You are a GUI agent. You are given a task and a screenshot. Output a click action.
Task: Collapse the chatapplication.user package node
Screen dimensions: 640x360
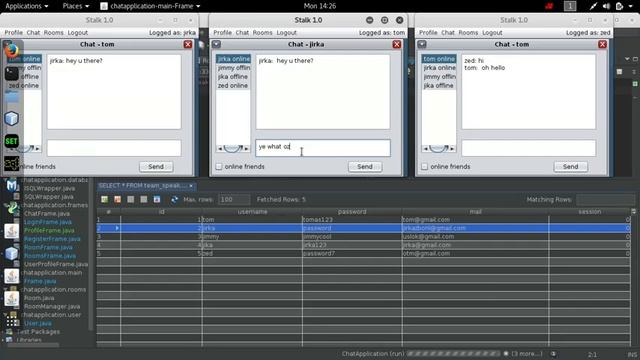(5, 315)
